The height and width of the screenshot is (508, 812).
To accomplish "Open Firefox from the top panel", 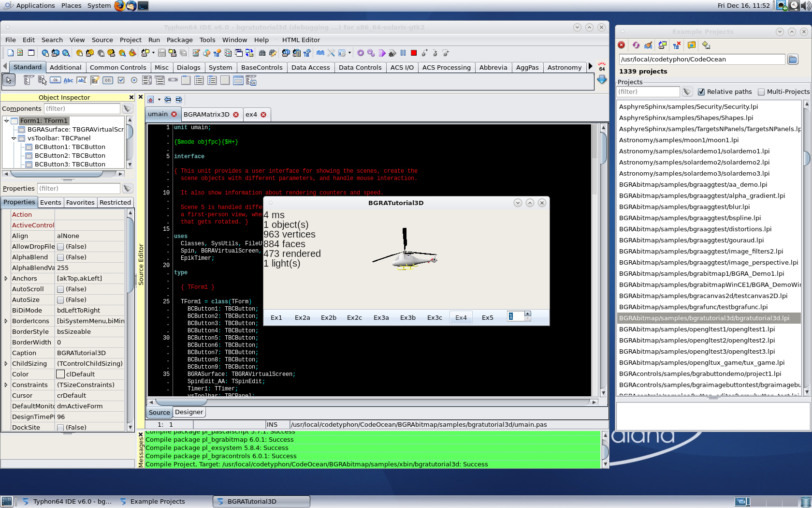I will coord(119,6).
